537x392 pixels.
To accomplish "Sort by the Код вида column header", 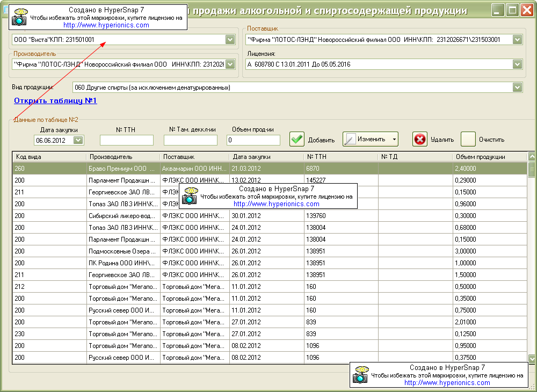I will (x=48, y=157).
